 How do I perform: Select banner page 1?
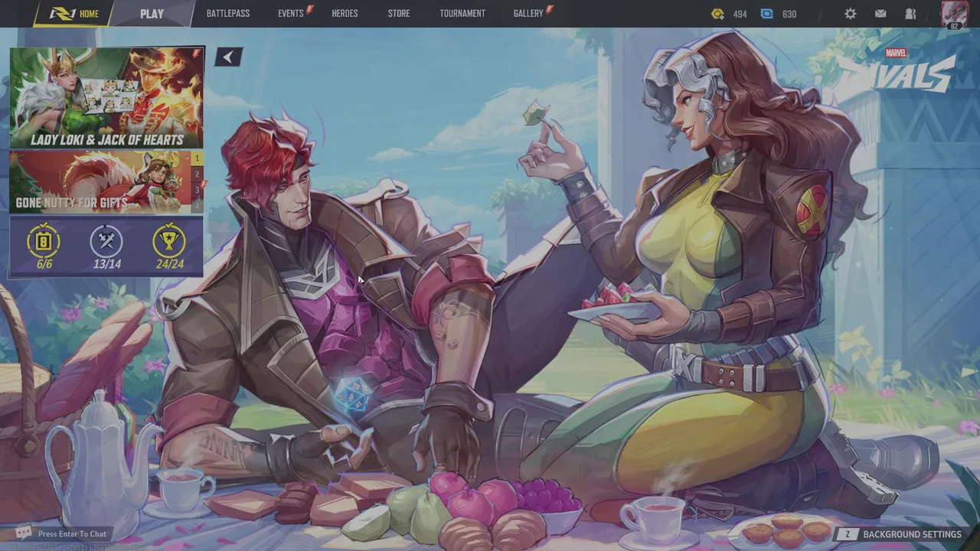198,158
